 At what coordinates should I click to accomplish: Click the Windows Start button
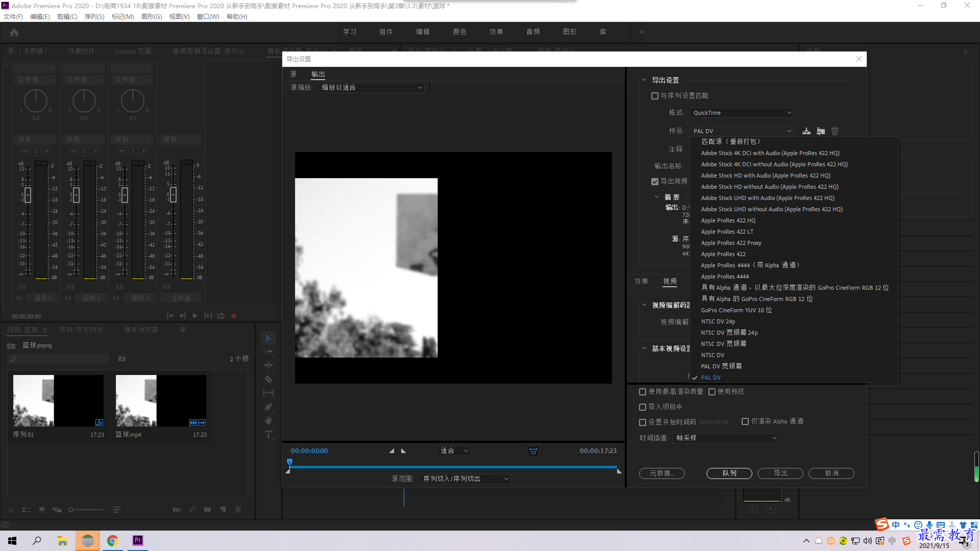[x=12, y=541]
